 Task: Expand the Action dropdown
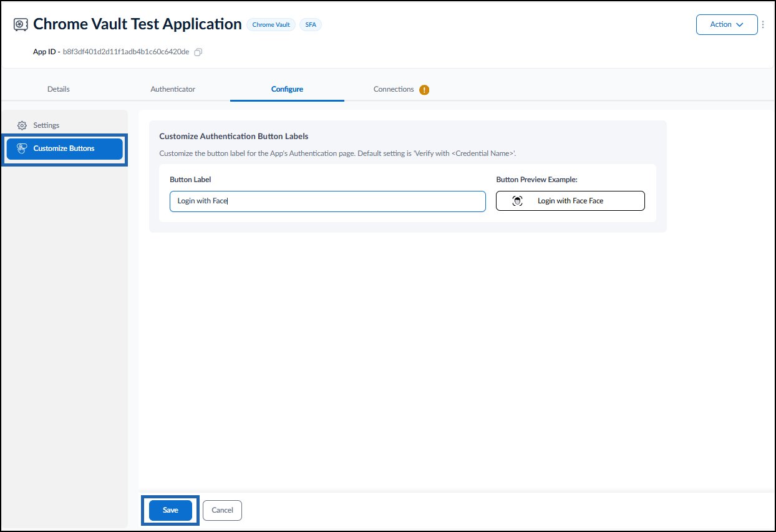point(727,24)
